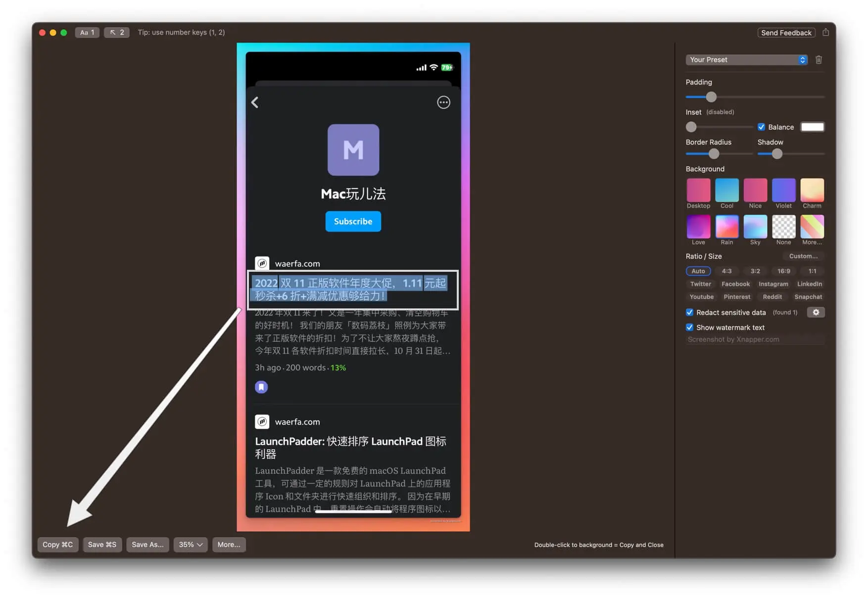Image resolution: width=868 pixels, height=600 pixels.
Task: Uncheck Show watermark text
Action: [x=689, y=328]
